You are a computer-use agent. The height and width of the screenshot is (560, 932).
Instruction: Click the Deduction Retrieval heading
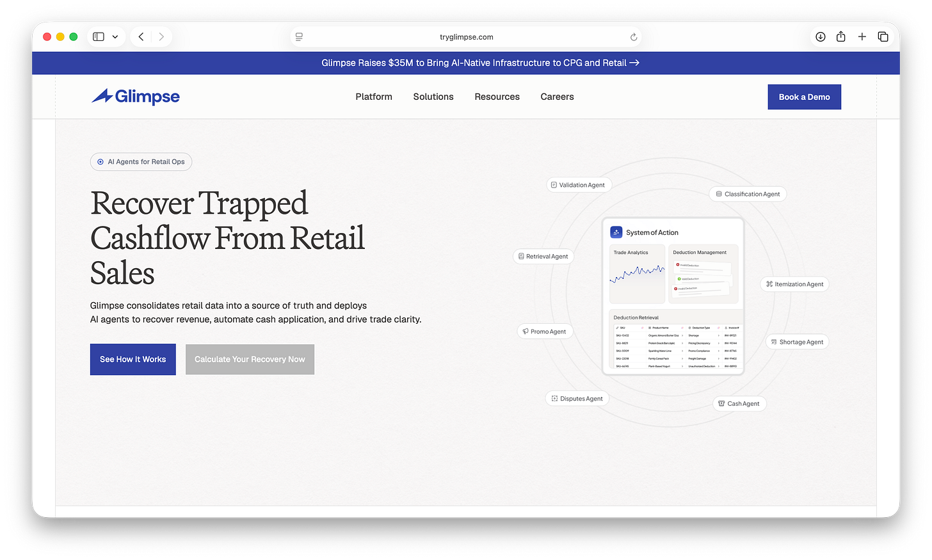[x=636, y=317]
